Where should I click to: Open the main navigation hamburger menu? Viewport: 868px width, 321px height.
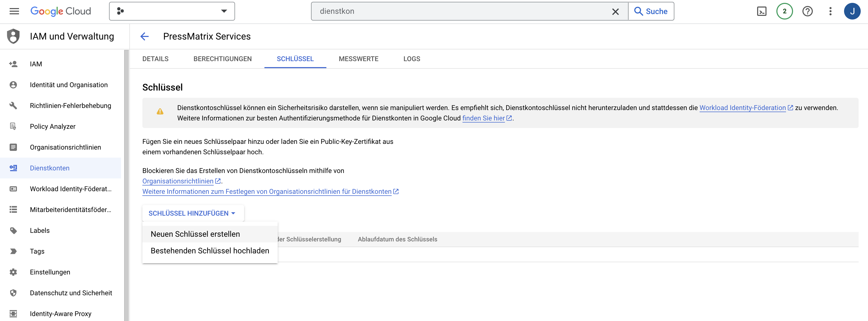pyautogui.click(x=14, y=11)
